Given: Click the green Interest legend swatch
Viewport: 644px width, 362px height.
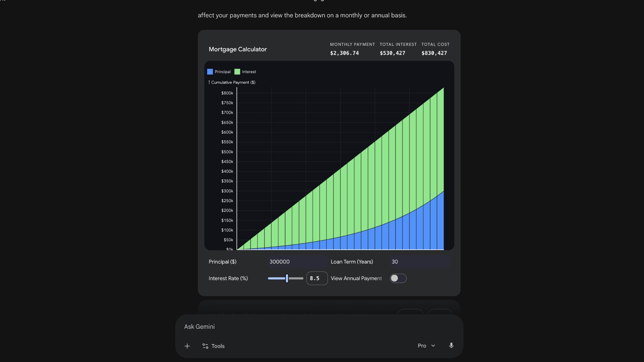Looking at the screenshot, I should (x=237, y=72).
